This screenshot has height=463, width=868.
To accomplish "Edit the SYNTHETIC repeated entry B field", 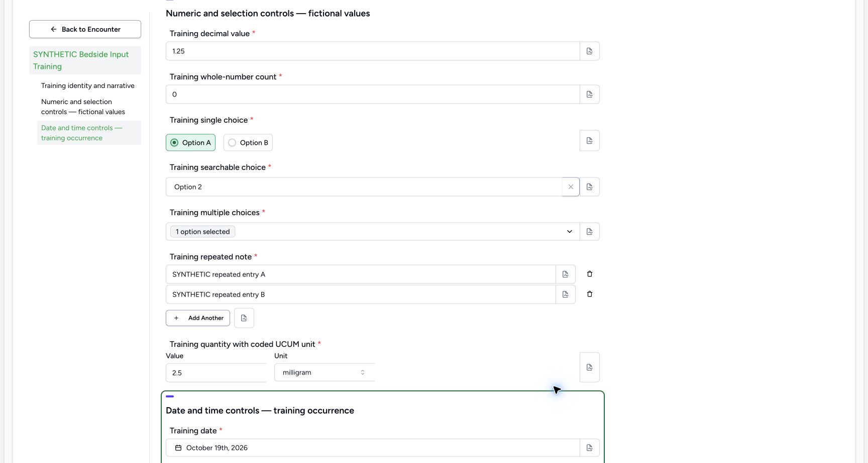I will (361, 295).
